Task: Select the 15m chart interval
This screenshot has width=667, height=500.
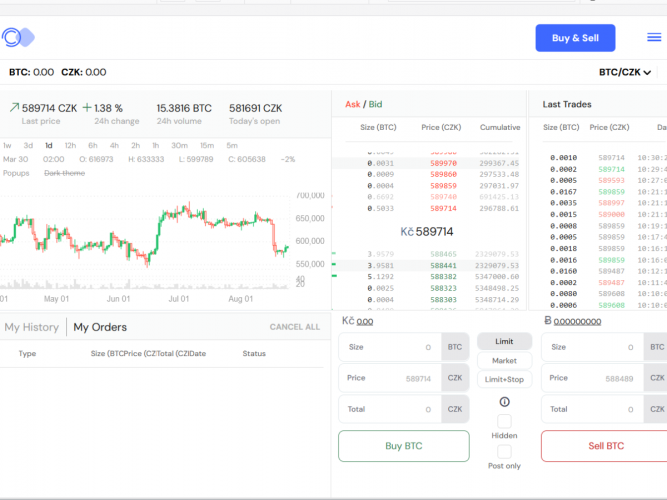Action: click(x=207, y=146)
